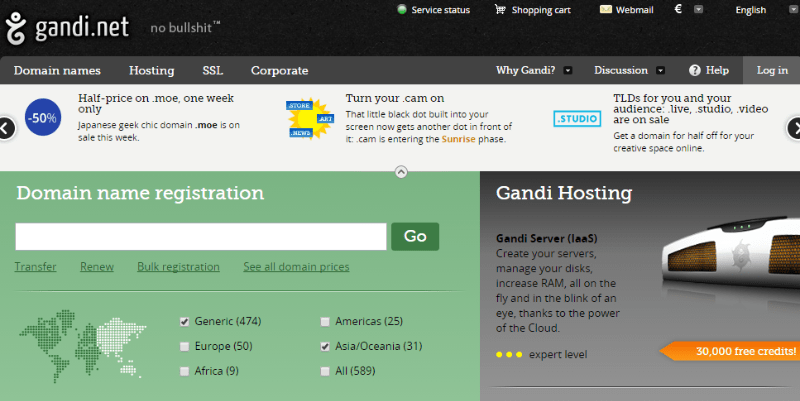Click the .STUDIO badge icon
The height and width of the screenshot is (401, 800).
(x=577, y=119)
